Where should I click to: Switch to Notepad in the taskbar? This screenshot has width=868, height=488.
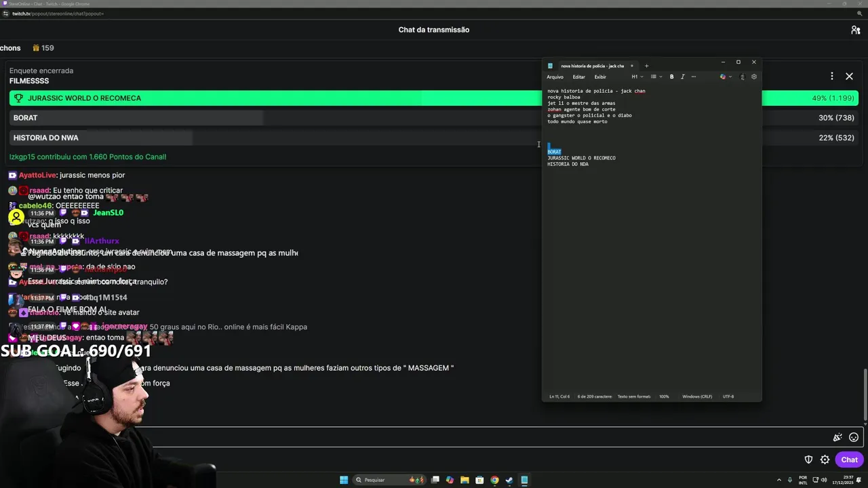[x=524, y=480]
